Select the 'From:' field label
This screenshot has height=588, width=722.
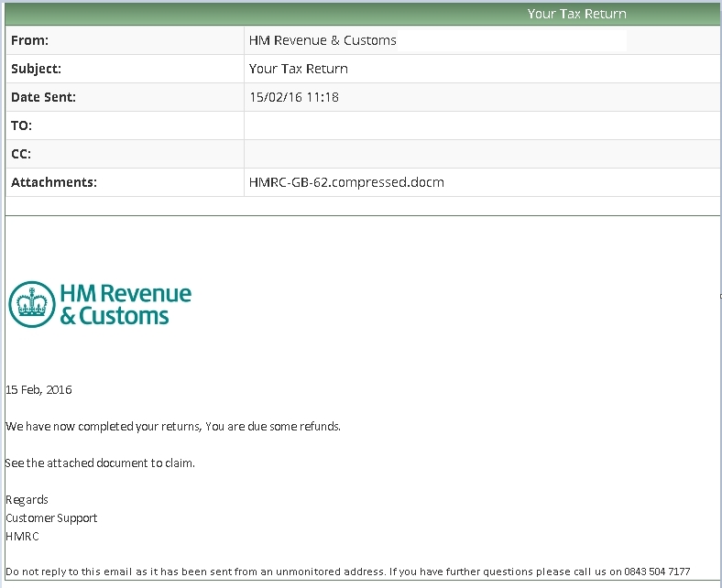[x=29, y=40]
